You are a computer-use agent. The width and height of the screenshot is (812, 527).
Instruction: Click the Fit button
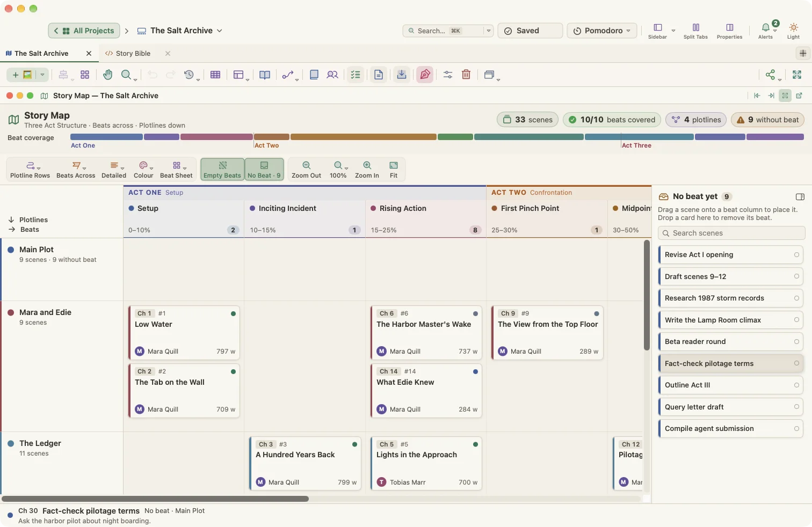click(394, 169)
